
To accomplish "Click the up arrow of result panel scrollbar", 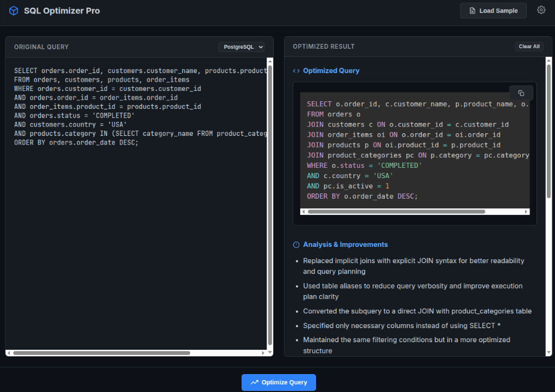I will pyautogui.click(x=548, y=61).
